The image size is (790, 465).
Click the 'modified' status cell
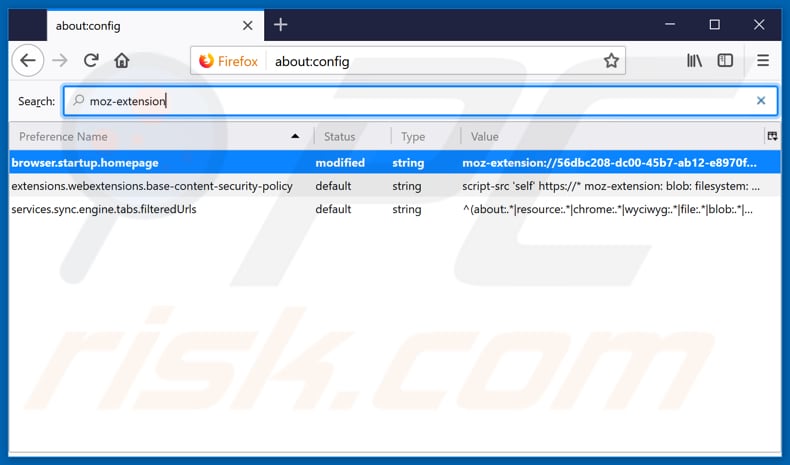click(x=340, y=163)
